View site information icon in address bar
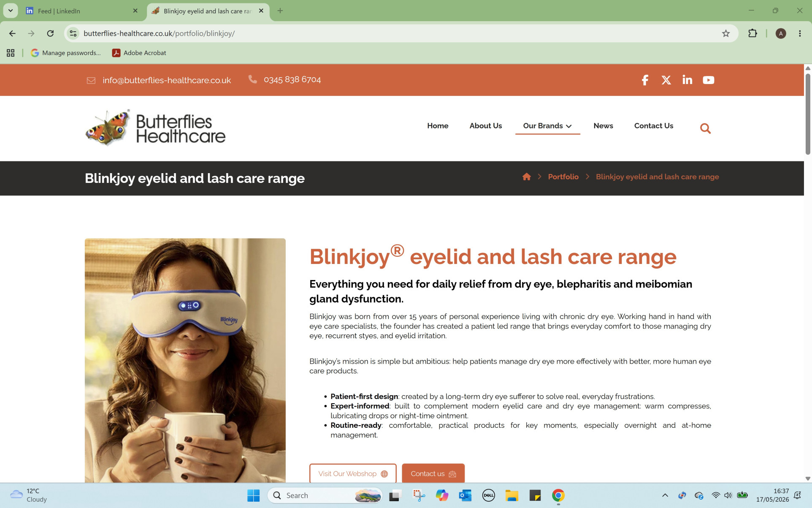Screen dimensions: 812x508 click(x=73, y=33)
